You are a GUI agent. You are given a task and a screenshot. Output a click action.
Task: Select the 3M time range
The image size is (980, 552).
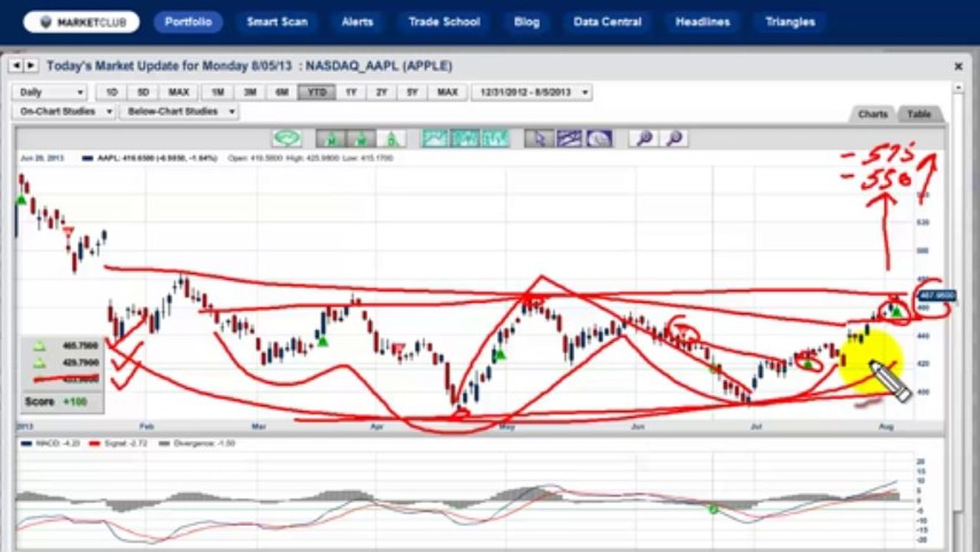coord(250,92)
